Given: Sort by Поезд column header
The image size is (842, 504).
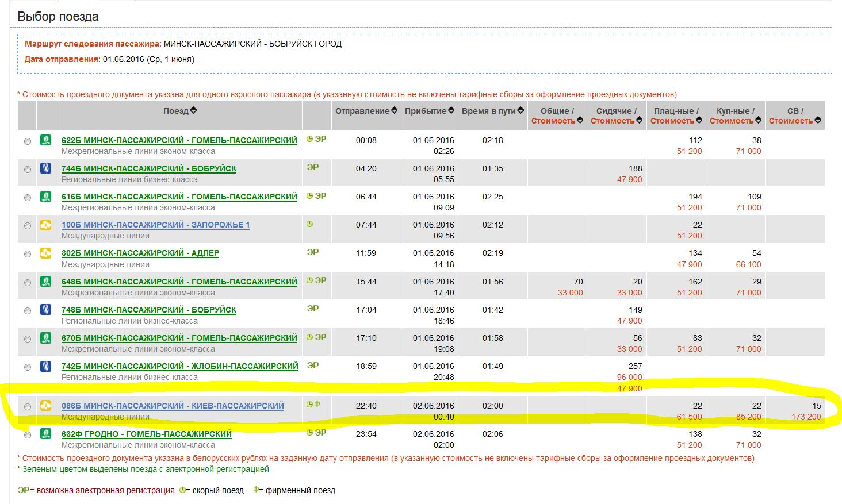Looking at the screenshot, I should point(179,111).
